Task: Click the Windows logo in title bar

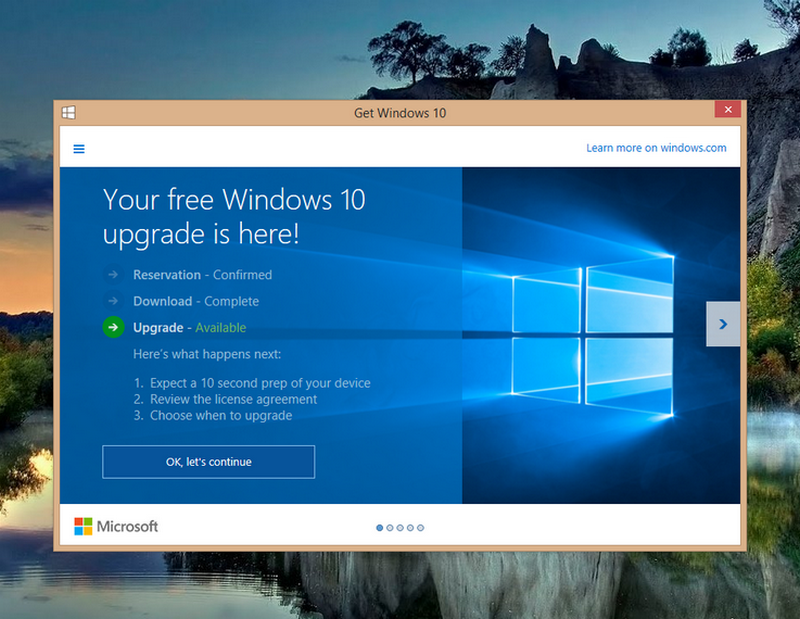Action: [x=69, y=113]
